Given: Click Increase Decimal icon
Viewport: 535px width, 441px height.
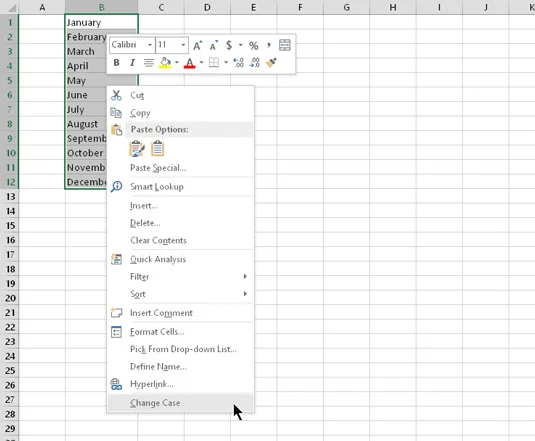Looking at the screenshot, I should (x=238, y=63).
